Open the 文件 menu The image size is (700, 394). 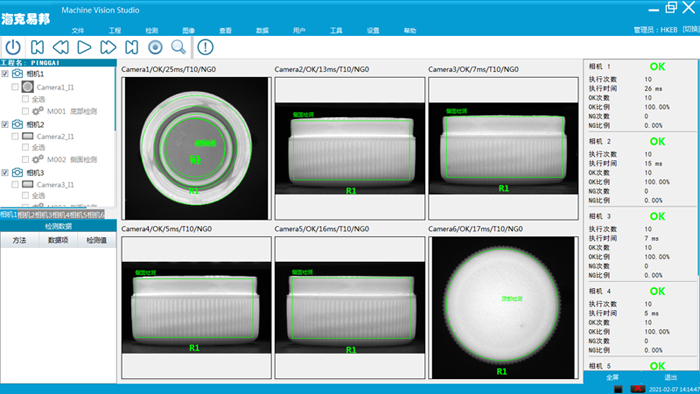click(x=78, y=30)
